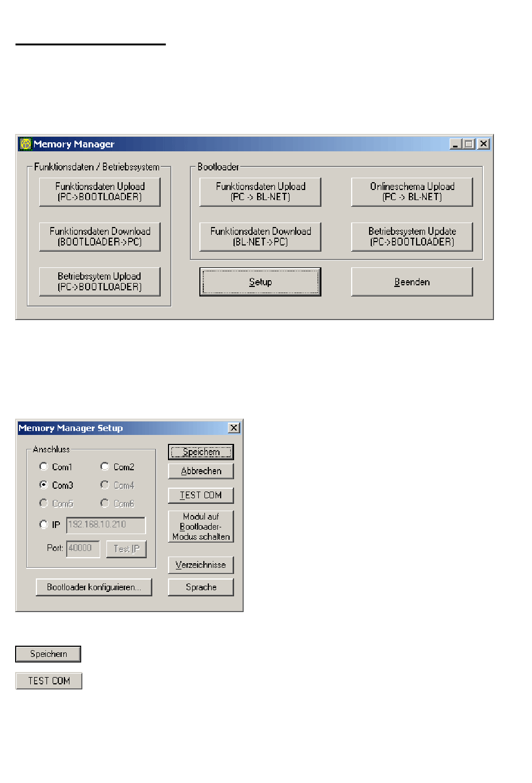This screenshot has width=532, height=783.
Task: Click Onlineschema Upload (PC -> BL-NET) button
Action: point(412,192)
